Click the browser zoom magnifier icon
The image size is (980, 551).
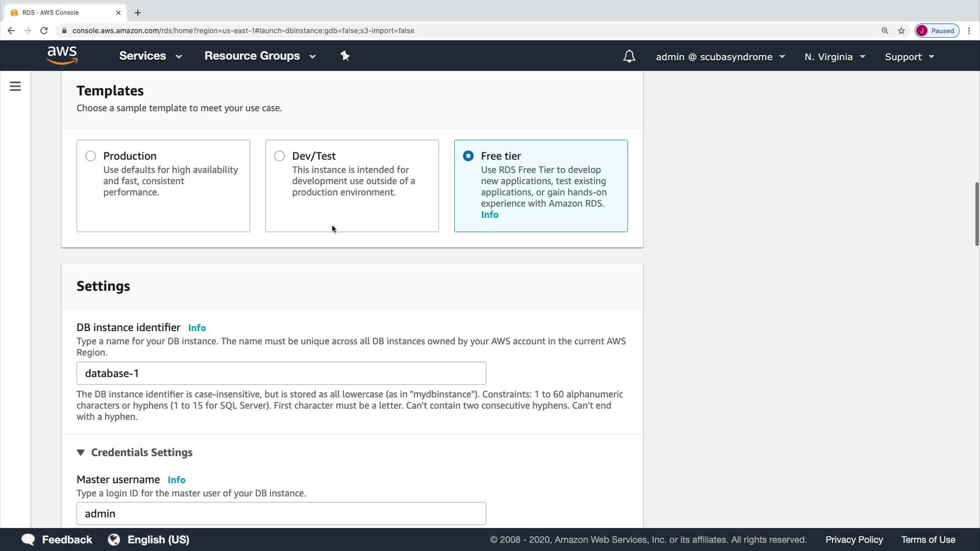tap(884, 30)
